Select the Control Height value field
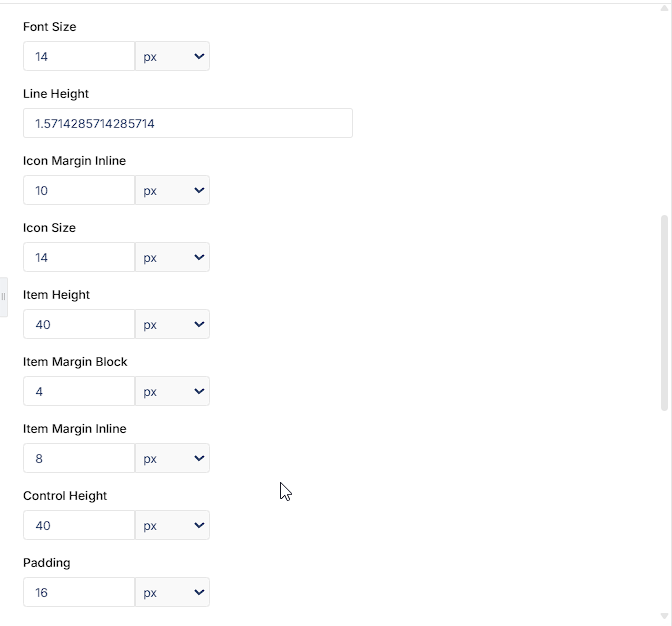 coord(79,525)
